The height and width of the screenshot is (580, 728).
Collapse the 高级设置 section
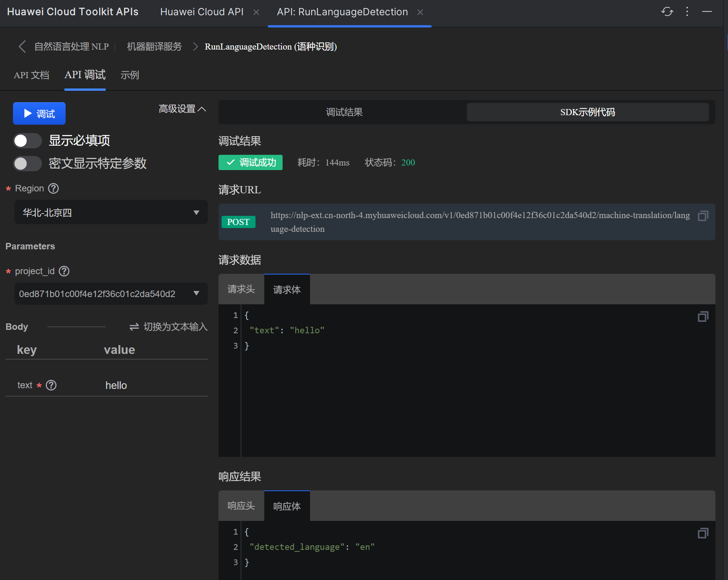click(182, 109)
